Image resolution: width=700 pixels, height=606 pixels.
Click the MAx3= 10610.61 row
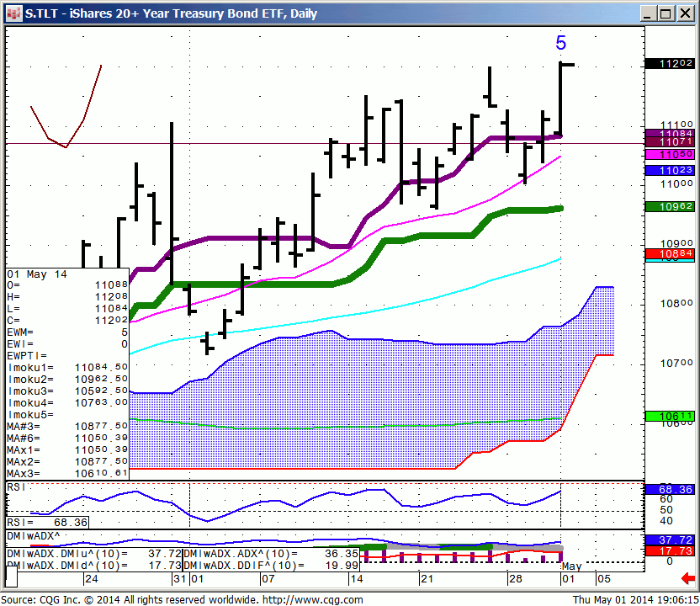pyautogui.click(x=67, y=473)
